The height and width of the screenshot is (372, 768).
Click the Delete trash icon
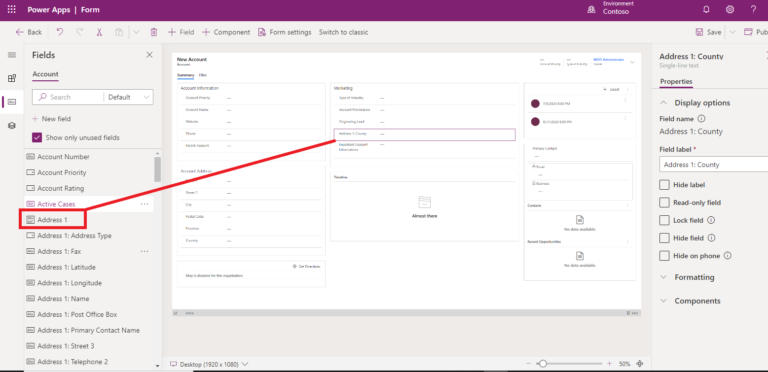click(154, 32)
